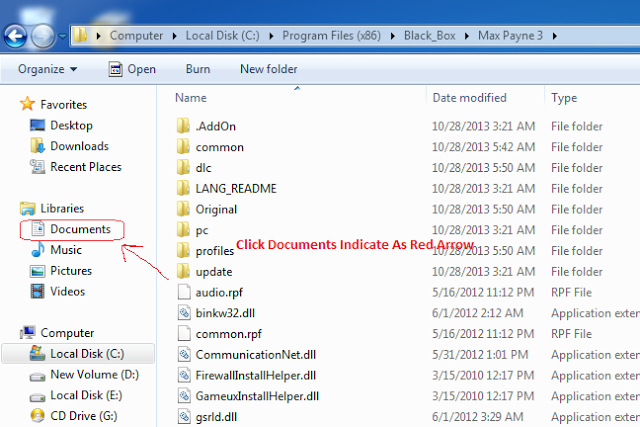Screen dimensions: 640x427
Task: Select common.rpf file icon
Action: click(x=184, y=334)
